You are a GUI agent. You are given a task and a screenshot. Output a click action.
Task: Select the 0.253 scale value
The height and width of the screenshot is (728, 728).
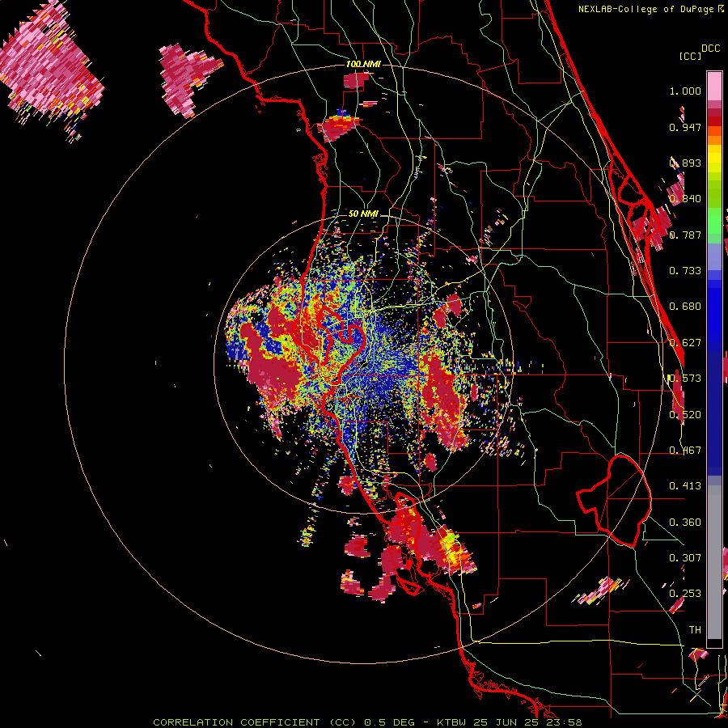tap(685, 594)
